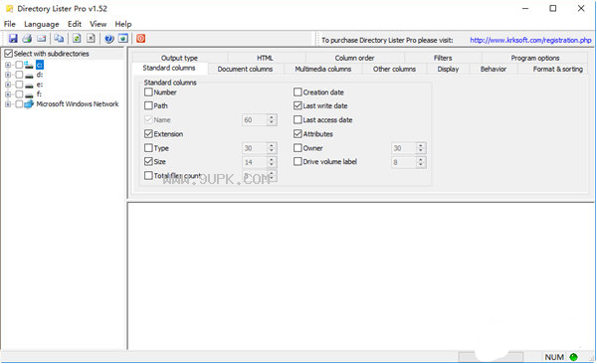This screenshot has width=597, height=364.
Task: Uncheck the Extension column checkbox
Action: click(x=148, y=133)
